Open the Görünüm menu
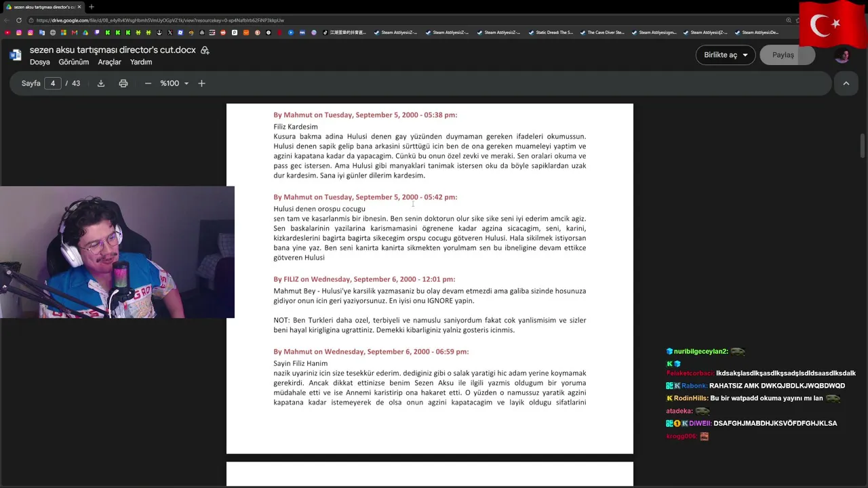868x488 pixels. [x=74, y=62]
